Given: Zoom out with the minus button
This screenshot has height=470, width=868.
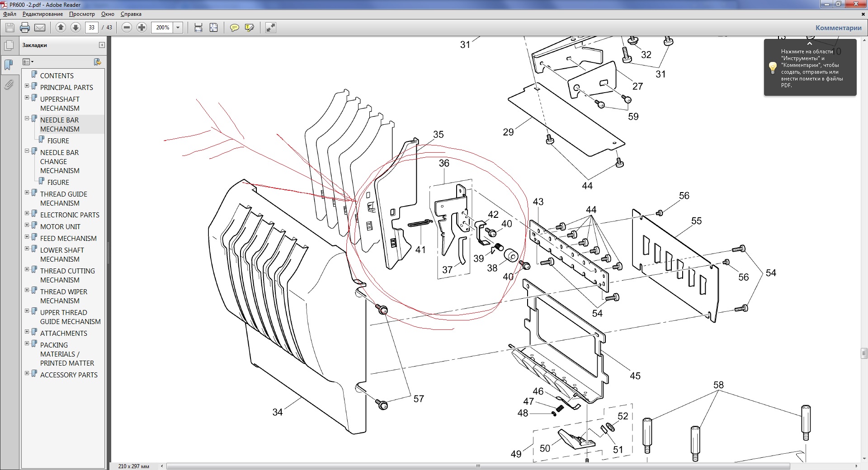Looking at the screenshot, I should (x=127, y=28).
